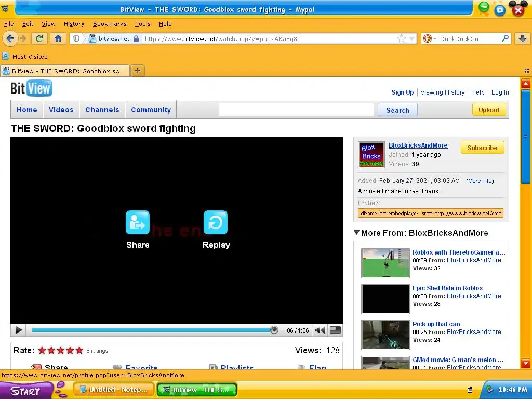Open the Bookmarks menu
This screenshot has height=399, width=532.
[110, 24]
